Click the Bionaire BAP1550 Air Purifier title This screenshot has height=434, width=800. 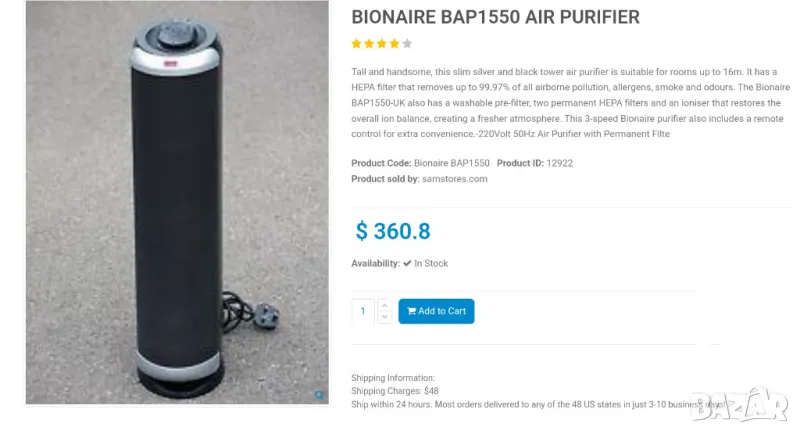(x=495, y=18)
